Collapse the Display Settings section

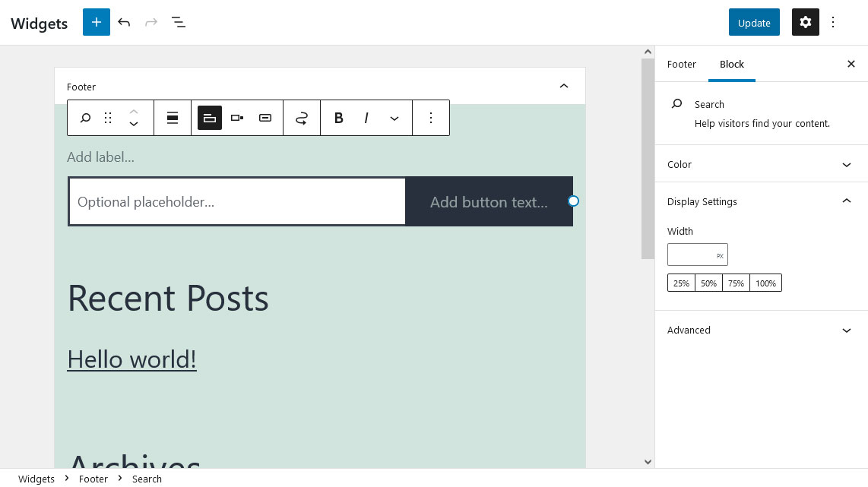pyautogui.click(x=760, y=201)
